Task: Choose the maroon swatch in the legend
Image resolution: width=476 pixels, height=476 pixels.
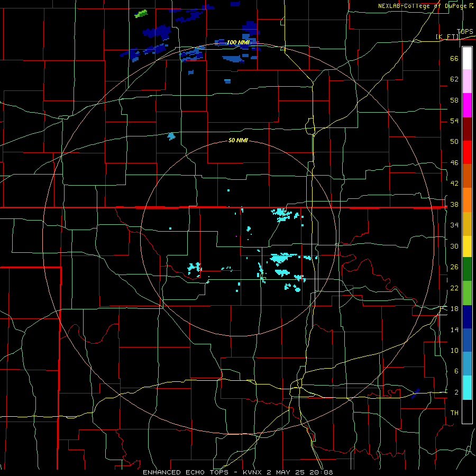Action: (x=467, y=129)
